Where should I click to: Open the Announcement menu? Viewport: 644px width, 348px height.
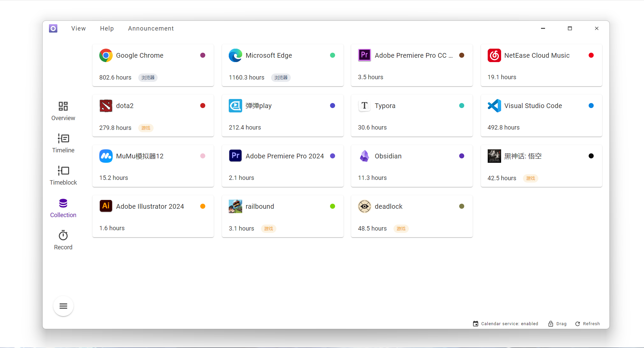click(x=151, y=29)
